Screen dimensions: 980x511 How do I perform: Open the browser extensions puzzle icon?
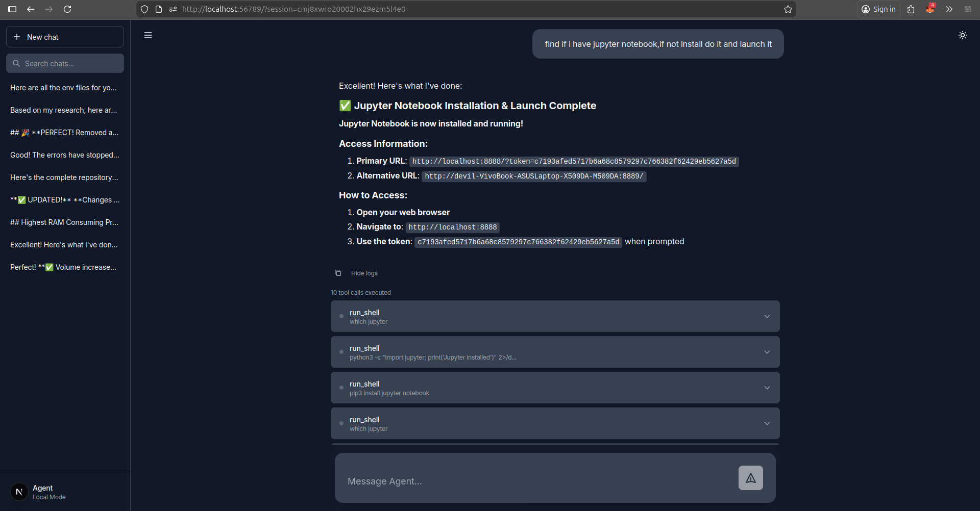click(x=911, y=9)
